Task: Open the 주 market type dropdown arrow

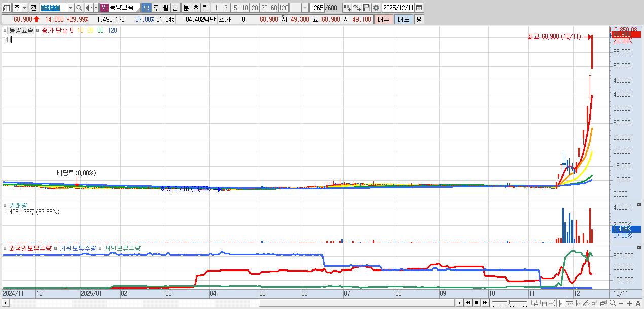Action: [25, 8]
